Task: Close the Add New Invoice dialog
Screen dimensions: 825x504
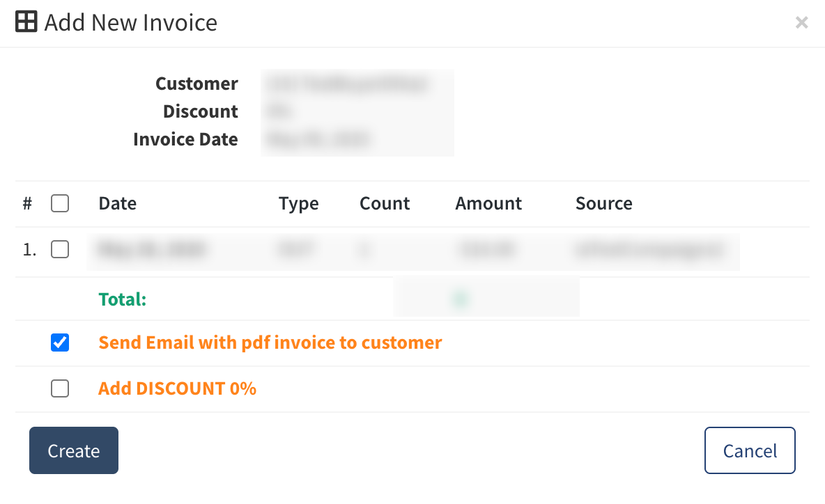Action: [801, 22]
